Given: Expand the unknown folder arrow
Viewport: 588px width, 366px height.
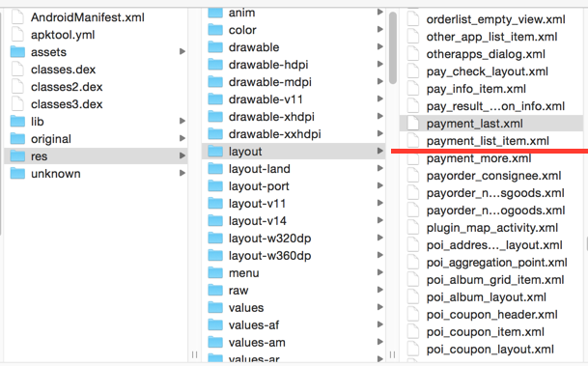Looking at the screenshot, I should (182, 173).
